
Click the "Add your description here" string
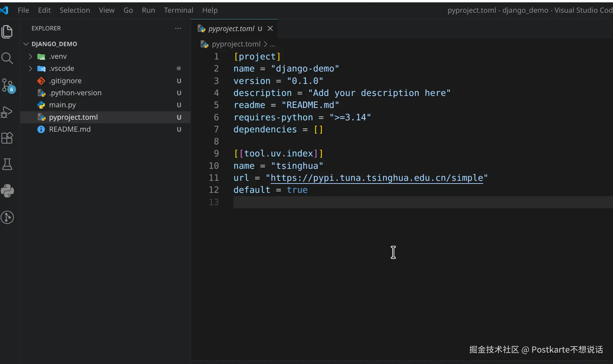(379, 93)
